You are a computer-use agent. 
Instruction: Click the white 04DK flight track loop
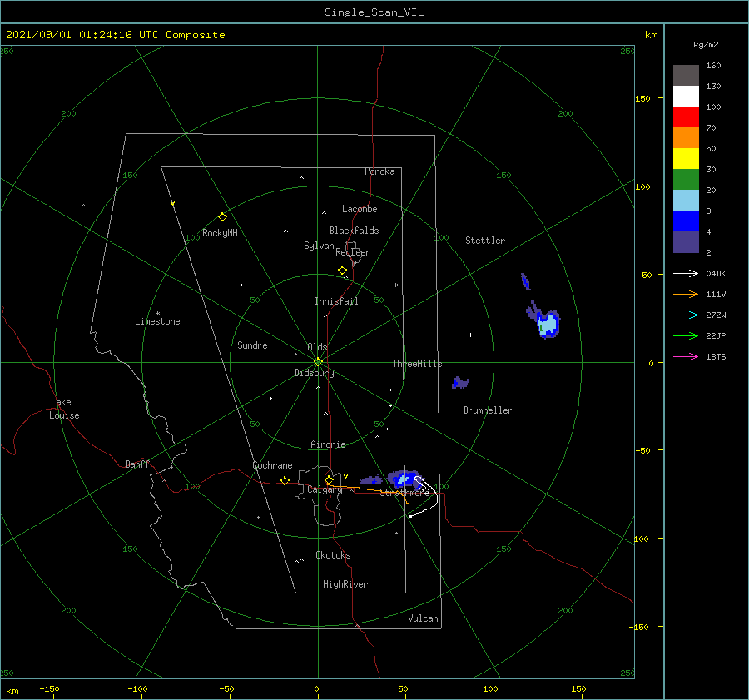click(x=426, y=495)
